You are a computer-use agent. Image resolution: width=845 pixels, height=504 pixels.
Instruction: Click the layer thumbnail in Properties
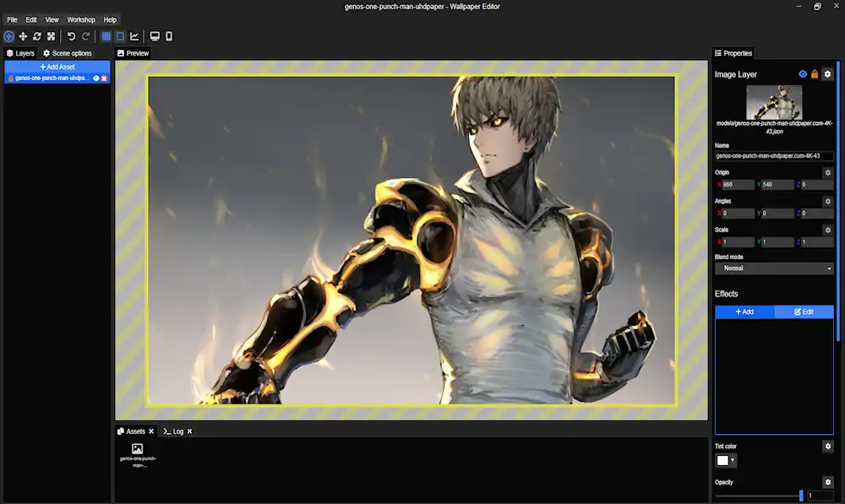774,102
